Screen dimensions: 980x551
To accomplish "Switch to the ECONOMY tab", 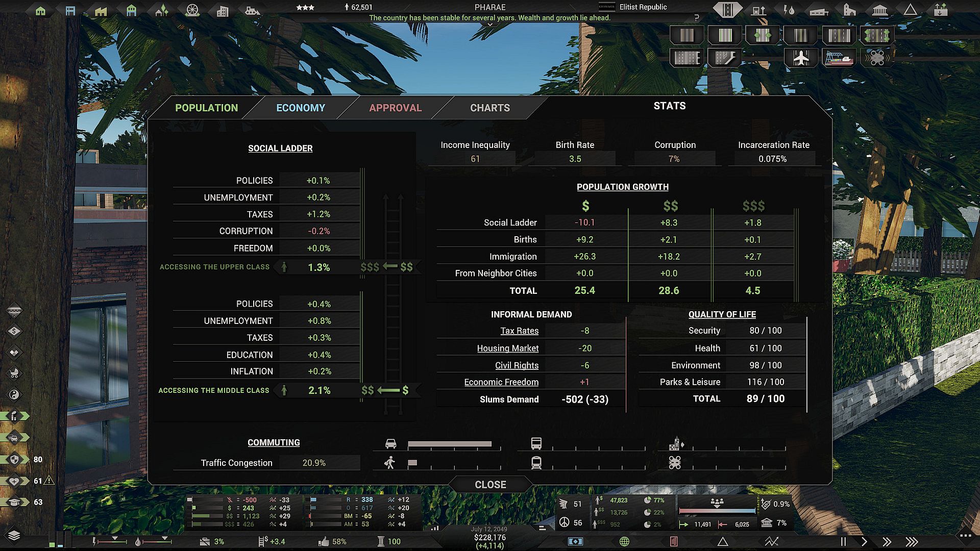I will [x=300, y=108].
